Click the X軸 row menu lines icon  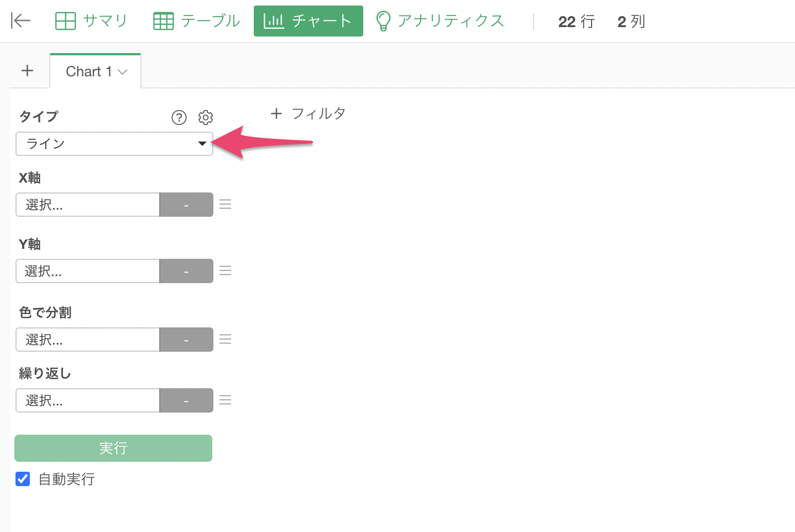[225, 204]
